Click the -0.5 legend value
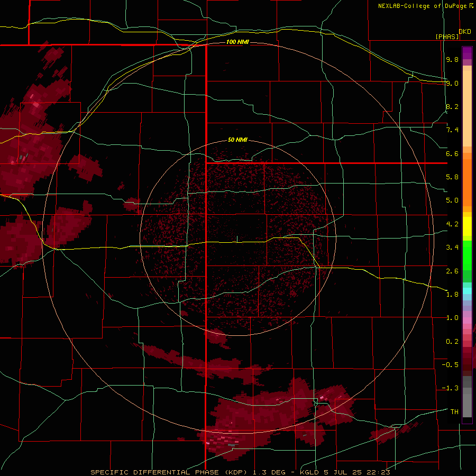This screenshot has height=476, width=476. [x=450, y=365]
